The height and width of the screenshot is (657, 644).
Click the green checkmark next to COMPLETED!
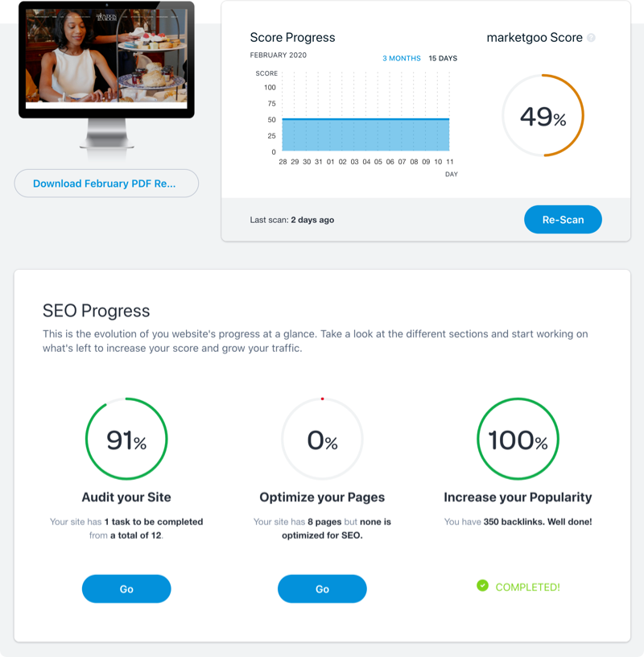point(482,585)
